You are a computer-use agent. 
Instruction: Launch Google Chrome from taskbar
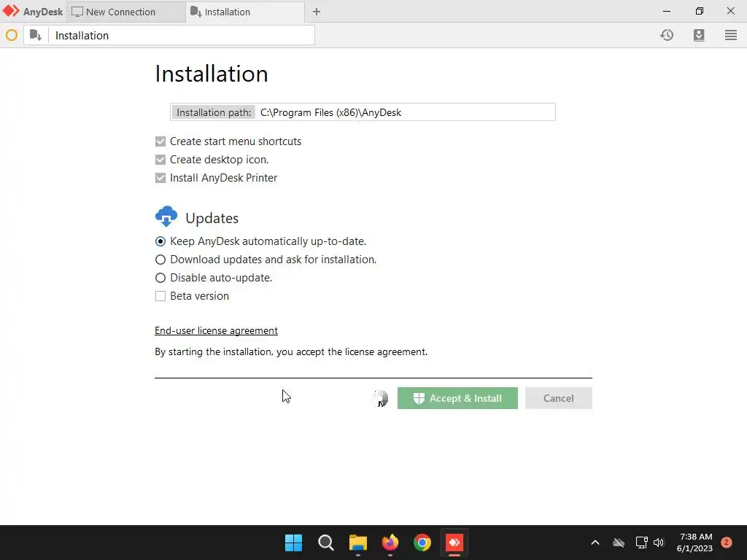tap(422, 542)
